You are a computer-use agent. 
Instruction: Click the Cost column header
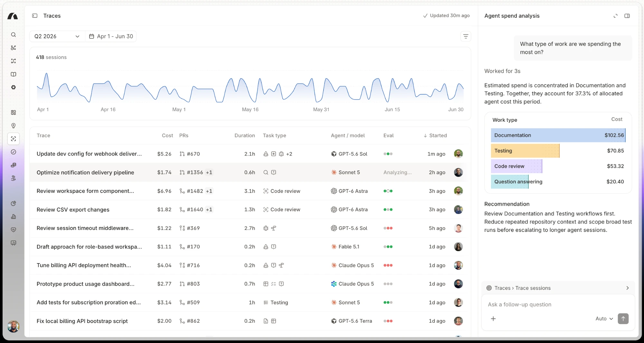pyautogui.click(x=167, y=136)
